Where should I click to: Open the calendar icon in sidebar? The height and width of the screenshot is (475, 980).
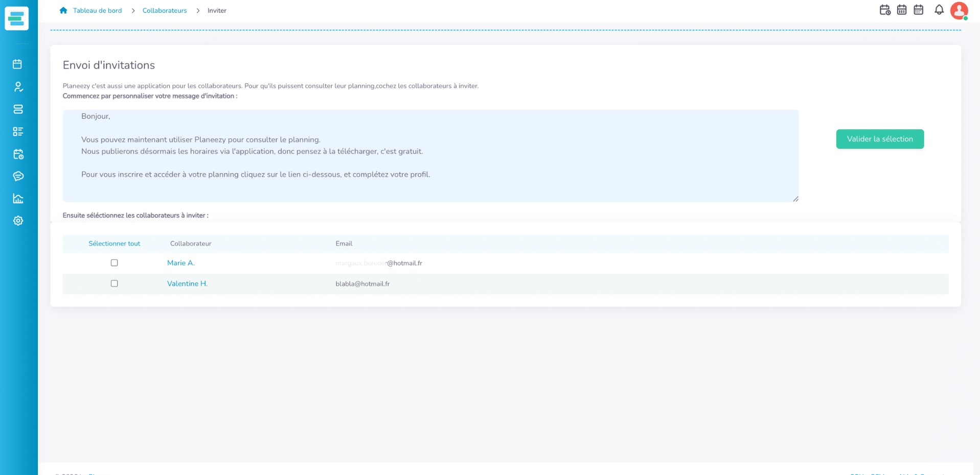point(18,64)
